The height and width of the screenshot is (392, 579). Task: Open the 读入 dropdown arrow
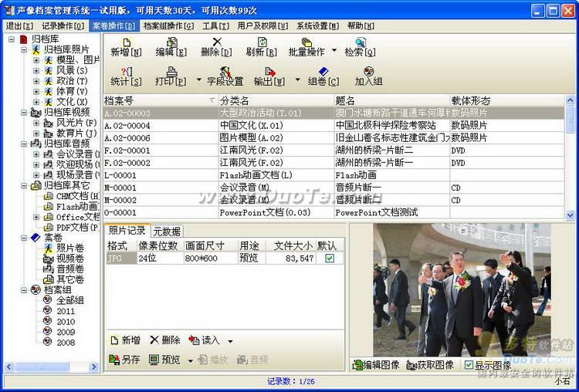coord(230,341)
